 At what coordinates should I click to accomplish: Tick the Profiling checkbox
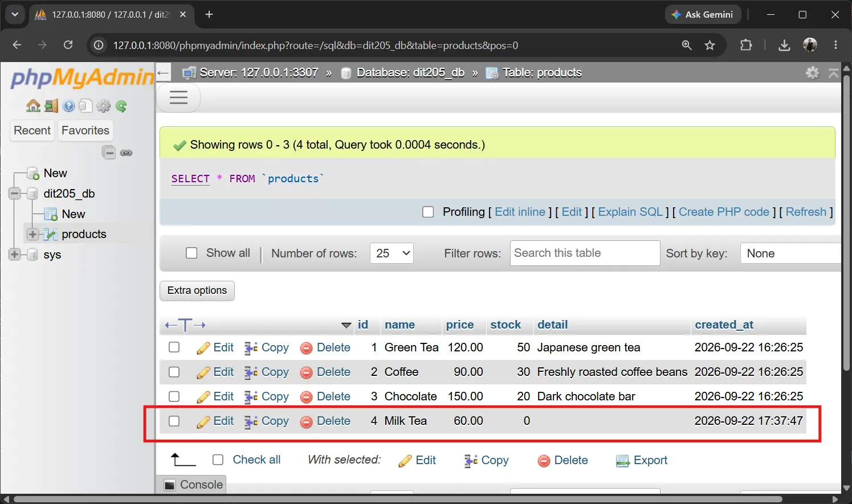[x=428, y=212]
